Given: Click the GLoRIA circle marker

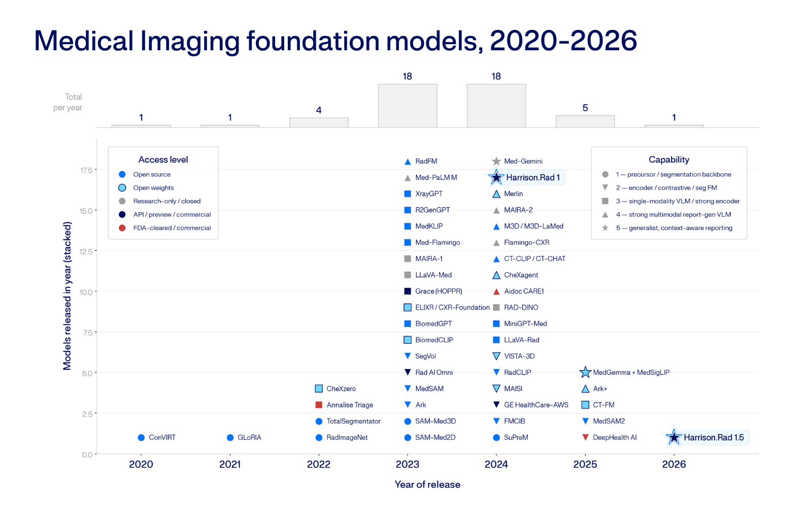Looking at the screenshot, I should 230,437.
